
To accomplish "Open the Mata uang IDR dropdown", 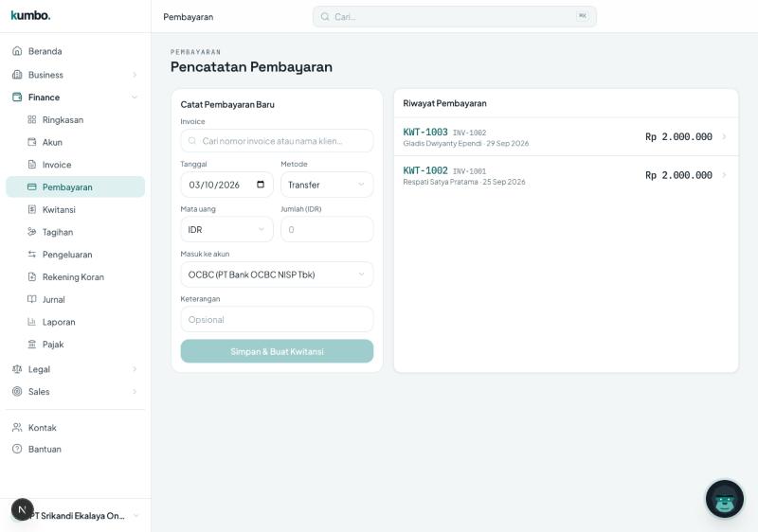I will pyautogui.click(x=226, y=229).
